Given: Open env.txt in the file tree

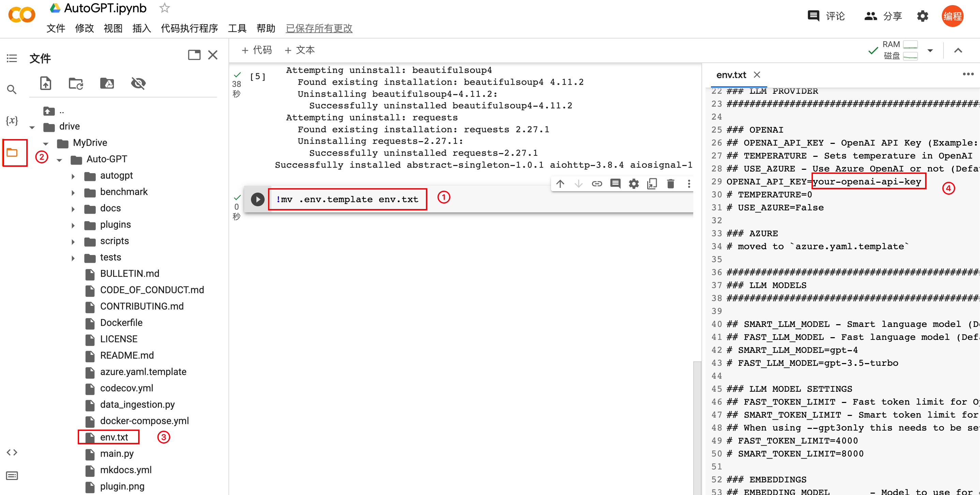Looking at the screenshot, I should click(x=114, y=437).
